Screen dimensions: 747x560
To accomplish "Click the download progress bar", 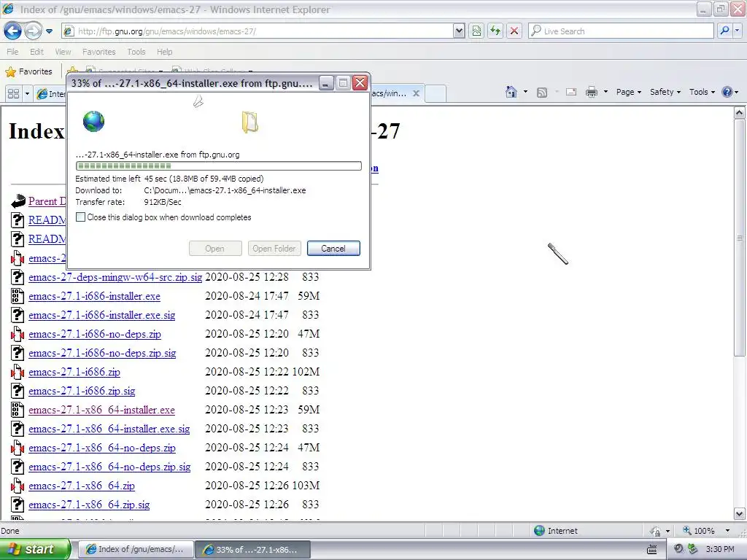I will click(219, 166).
